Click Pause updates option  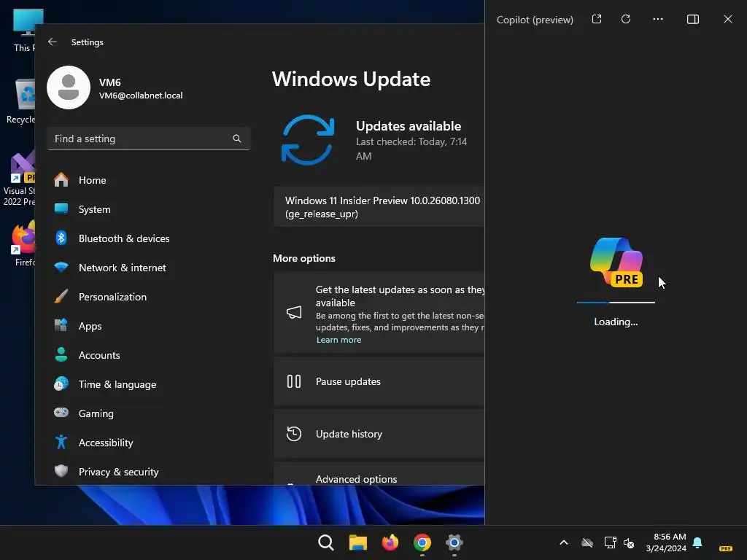click(x=379, y=381)
